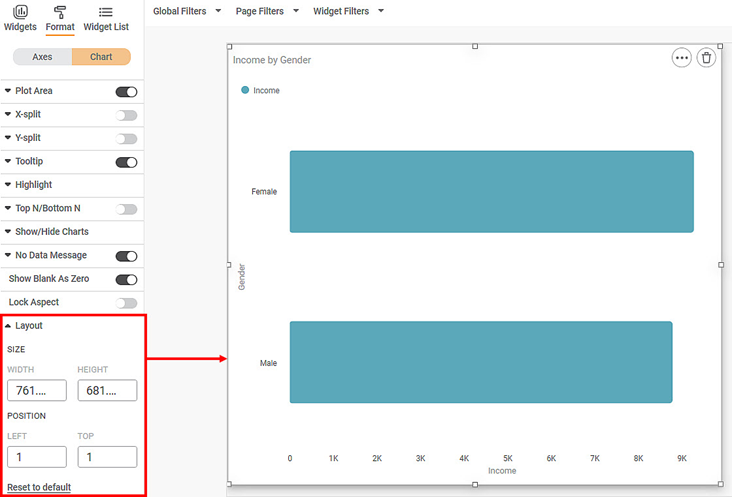The image size is (732, 497).
Task: Click the Income legend marker
Action: point(245,90)
